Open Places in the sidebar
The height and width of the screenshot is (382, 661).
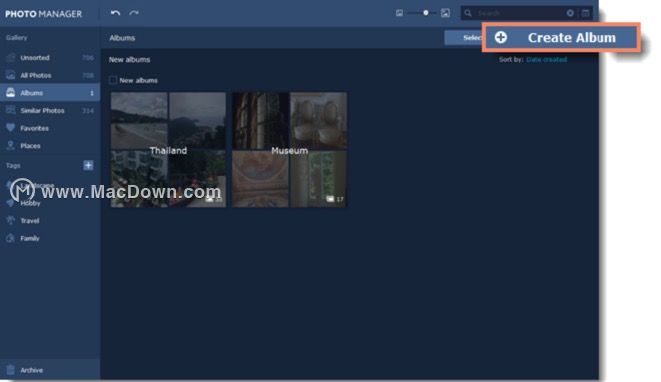[50, 146]
